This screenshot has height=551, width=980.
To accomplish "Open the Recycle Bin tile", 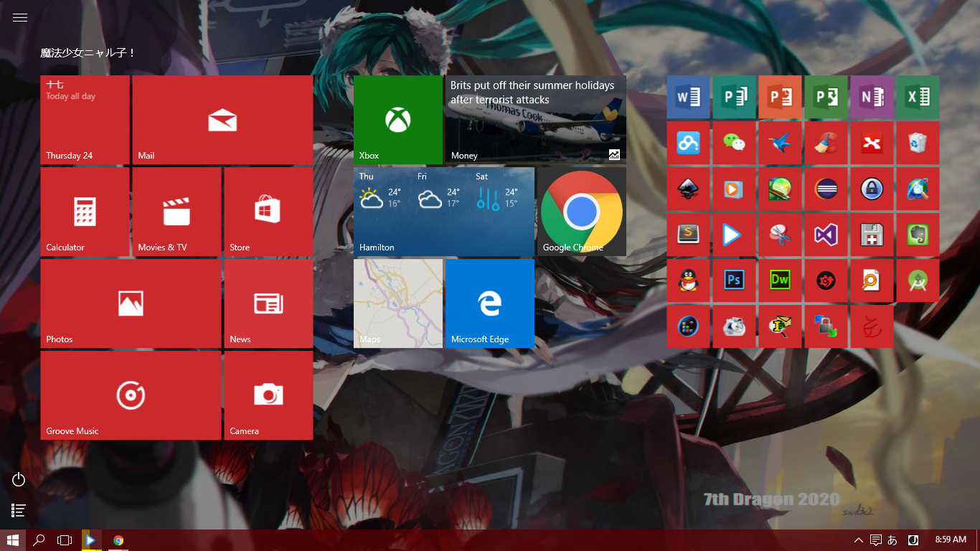I will click(x=918, y=143).
